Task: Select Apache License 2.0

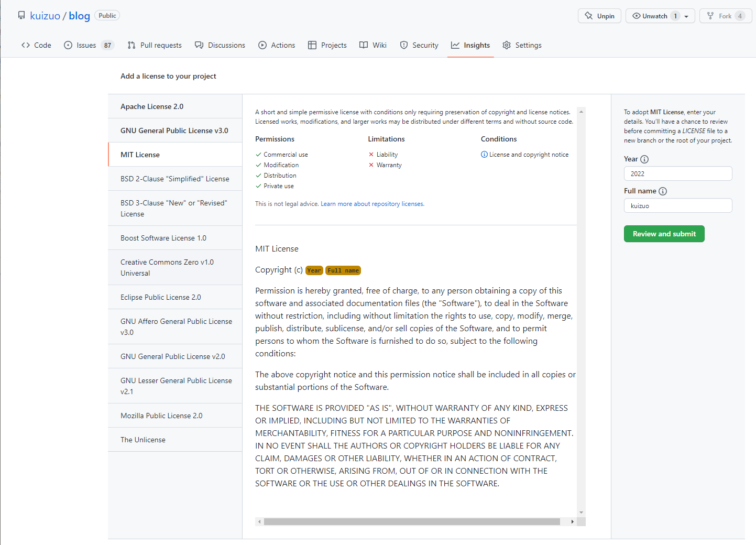Action: coord(175,106)
